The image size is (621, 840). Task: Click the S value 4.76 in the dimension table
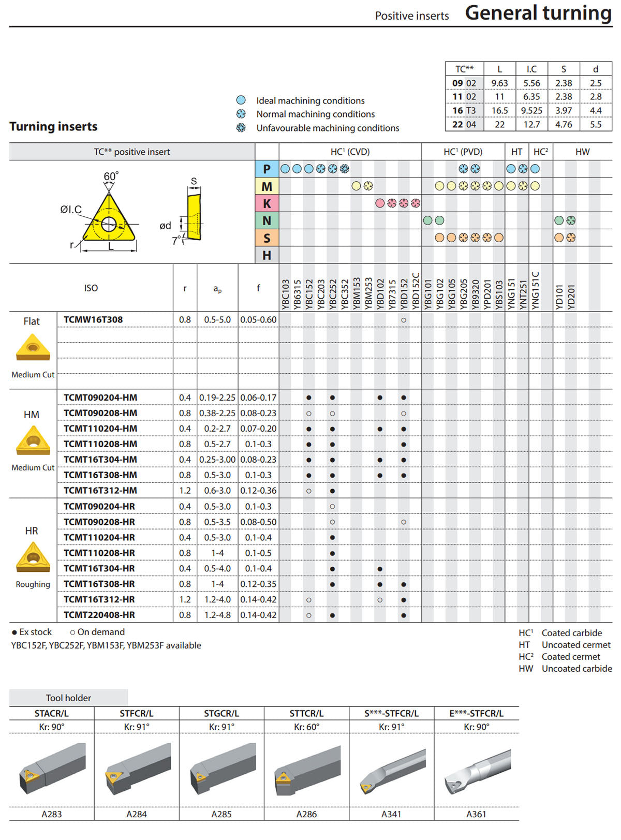coord(564,124)
